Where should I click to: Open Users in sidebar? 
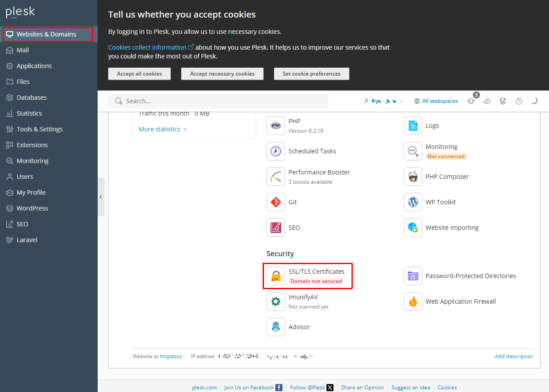[x=49, y=177]
